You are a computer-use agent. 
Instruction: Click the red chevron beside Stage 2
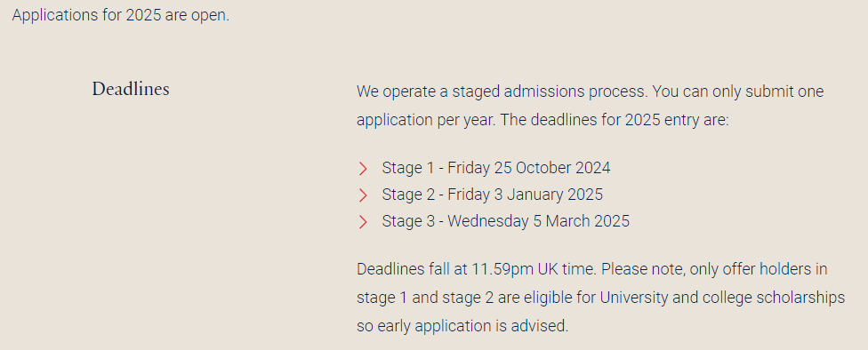363,195
